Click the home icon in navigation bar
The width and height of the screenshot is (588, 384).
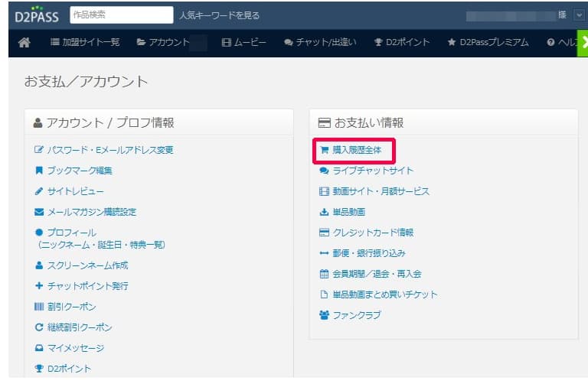tap(24, 43)
